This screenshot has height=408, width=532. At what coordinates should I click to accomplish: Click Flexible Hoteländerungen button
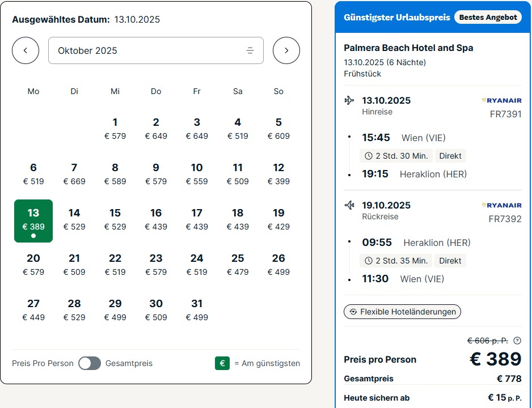tap(403, 312)
